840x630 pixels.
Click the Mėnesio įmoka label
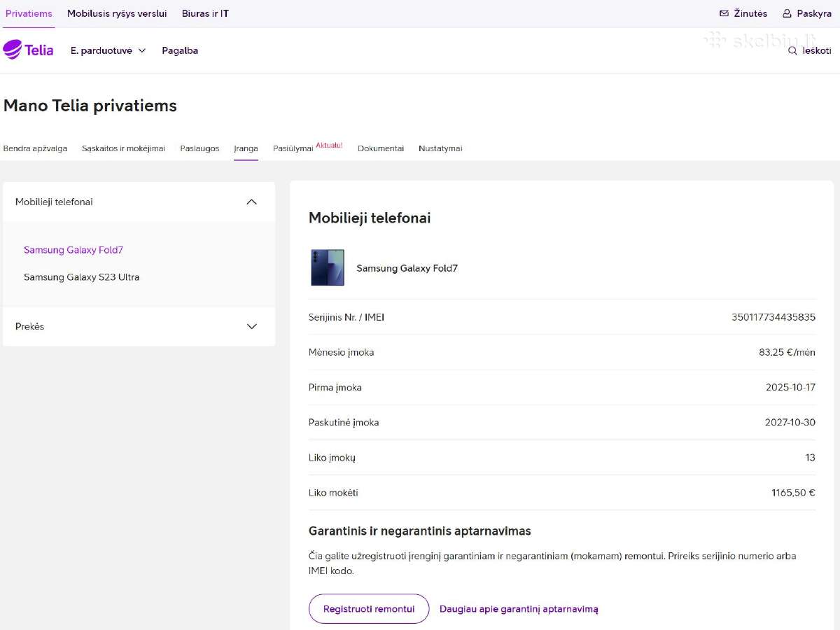[342, 352]
